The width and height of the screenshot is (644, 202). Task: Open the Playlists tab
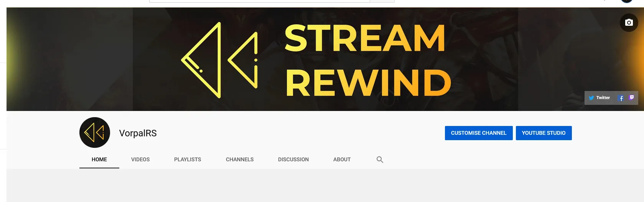click(x=187, y=160)
